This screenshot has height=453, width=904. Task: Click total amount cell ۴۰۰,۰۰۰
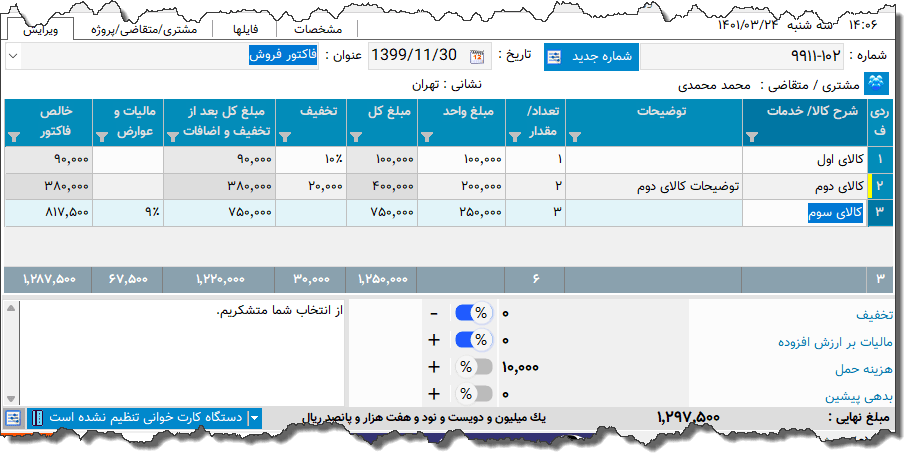382,186
